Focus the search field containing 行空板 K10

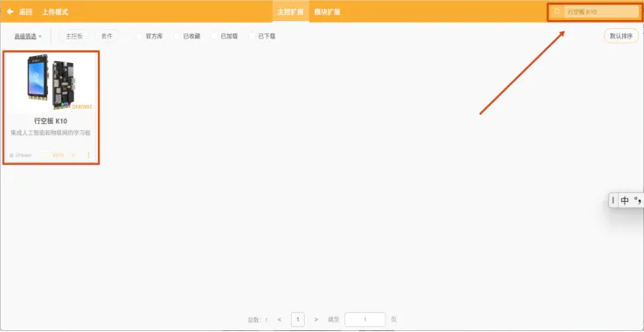click(601, 12)
